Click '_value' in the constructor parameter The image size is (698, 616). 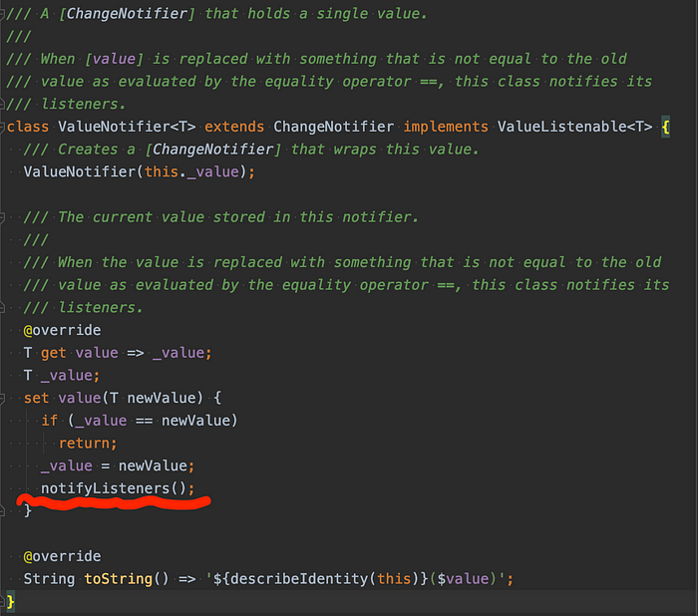[x=213, y=173]
